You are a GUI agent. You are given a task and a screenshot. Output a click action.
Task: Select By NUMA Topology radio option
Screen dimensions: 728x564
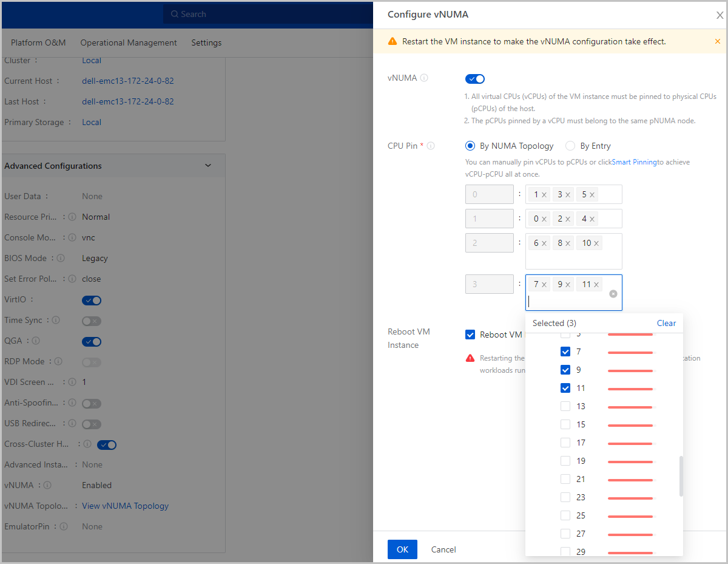470,146
